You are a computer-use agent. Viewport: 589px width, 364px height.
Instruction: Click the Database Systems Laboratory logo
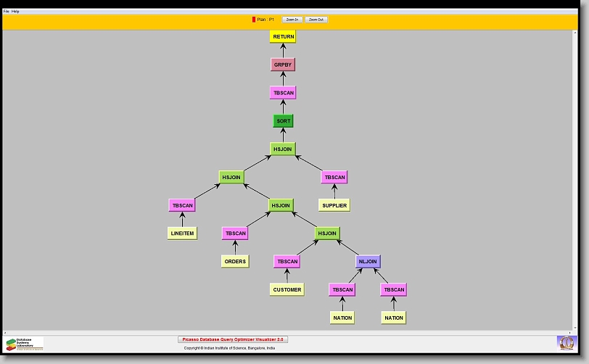click(x=25, y=343)
